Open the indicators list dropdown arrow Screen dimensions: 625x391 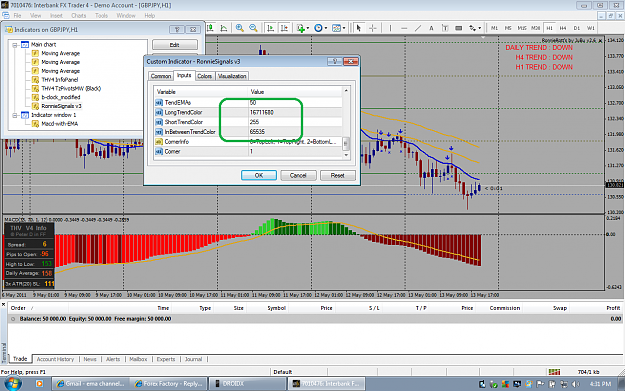308,28
